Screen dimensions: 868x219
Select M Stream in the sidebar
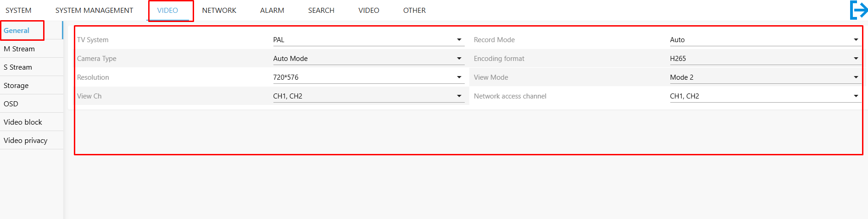(x=31, y=49)
